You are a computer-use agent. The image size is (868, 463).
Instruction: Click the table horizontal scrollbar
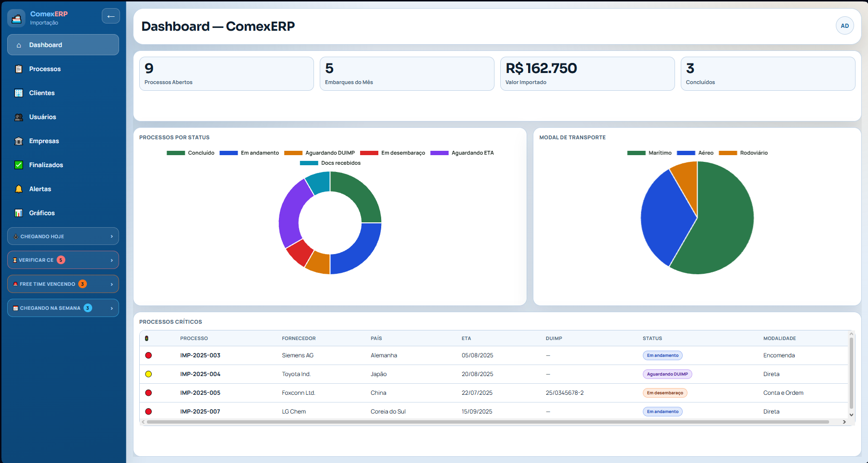pos(488,422)
